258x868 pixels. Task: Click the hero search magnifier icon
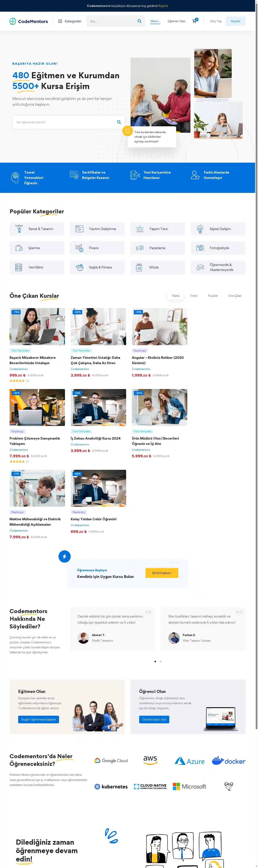[x=119, y=122]
